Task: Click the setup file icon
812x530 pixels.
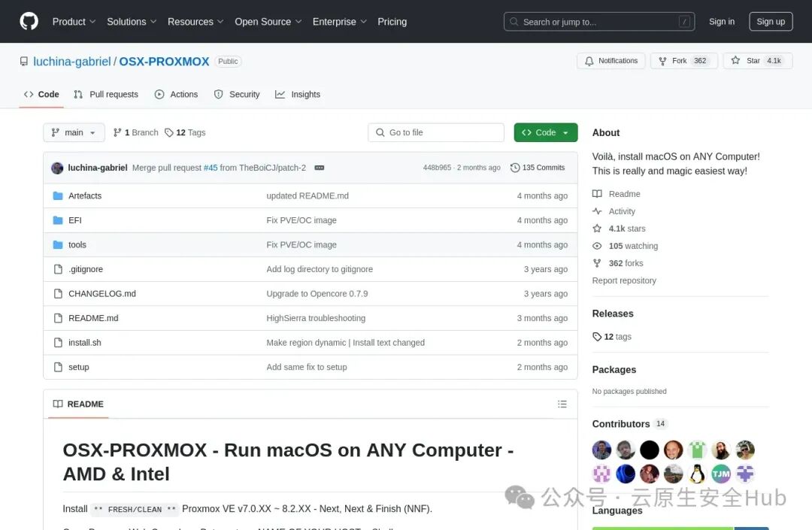Action: click(58, 367)
